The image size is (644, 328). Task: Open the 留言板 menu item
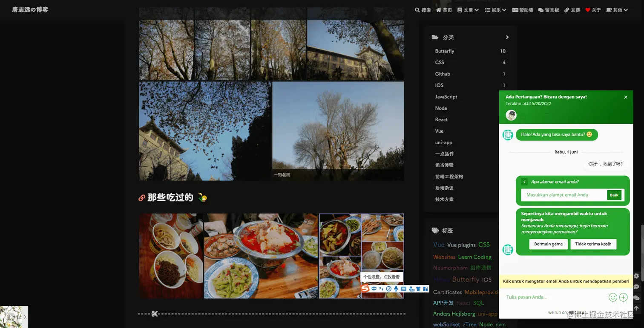[x=549, y=9]
